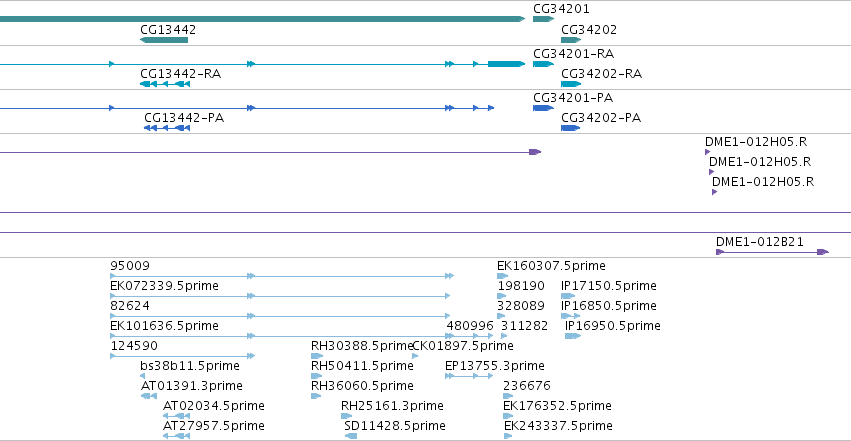Click the RH30388.5prime EST label
The width and height of the screenshot is (851, 441).
point(361,346)
